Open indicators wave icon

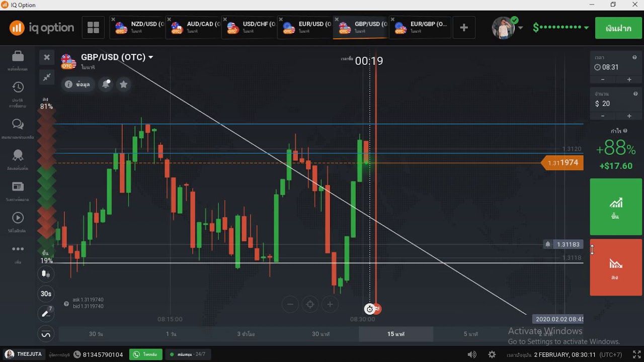46,334
